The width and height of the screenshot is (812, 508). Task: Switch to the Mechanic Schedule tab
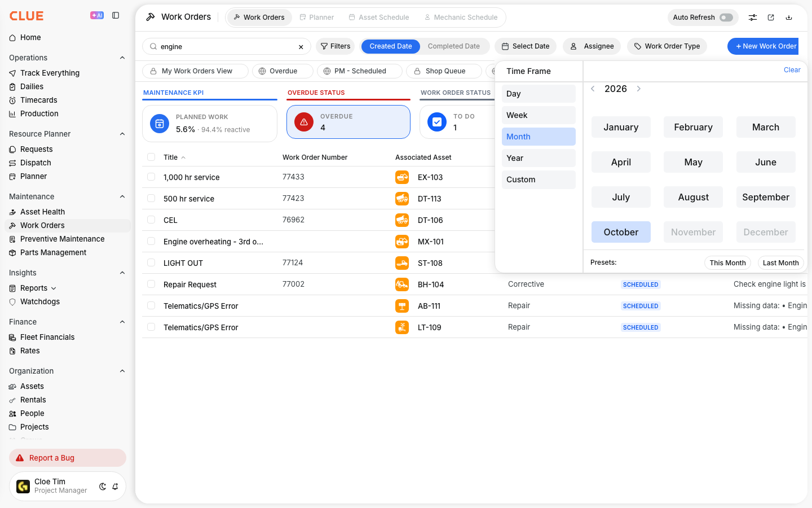(x=461, y=17)
